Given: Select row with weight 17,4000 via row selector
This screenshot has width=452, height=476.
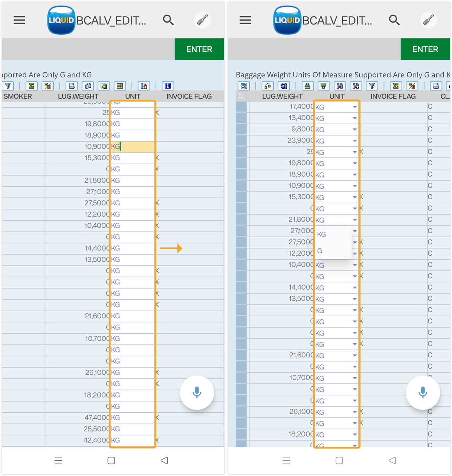Looking at the screenshot, I should 241,107.
